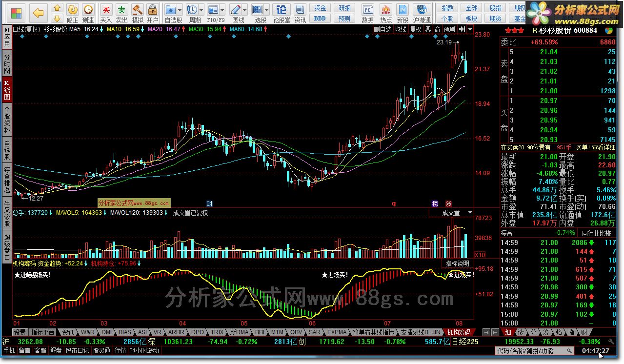Toggle the 均线 moving average display

[x=401, y=29]
